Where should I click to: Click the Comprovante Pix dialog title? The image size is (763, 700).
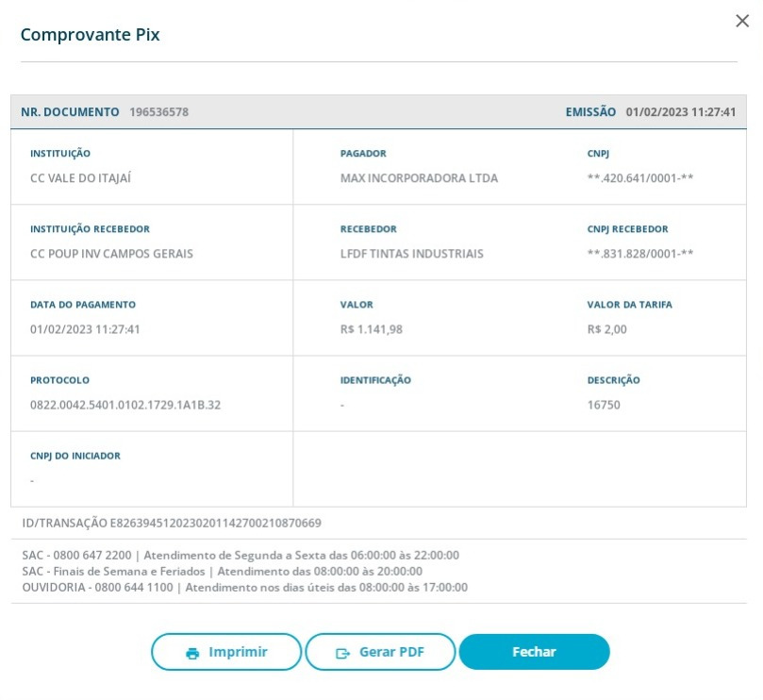coord(91,35)
